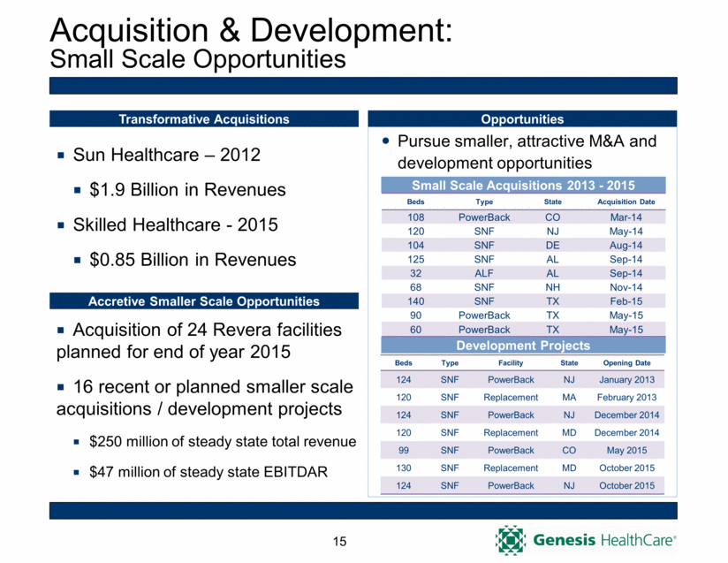Viewport: 728px width, 563px height.
Task: Click the 'Opening Date' column header
Action: [x=626, y=362]
